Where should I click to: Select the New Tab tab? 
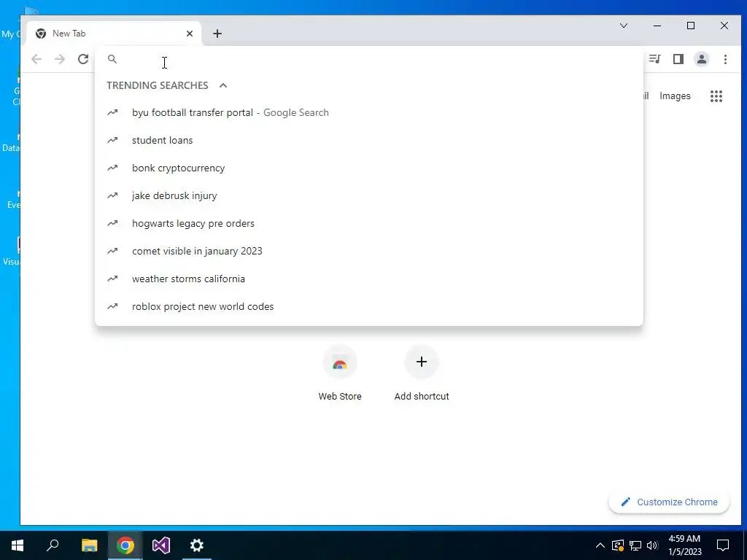(x=113, y=34)
